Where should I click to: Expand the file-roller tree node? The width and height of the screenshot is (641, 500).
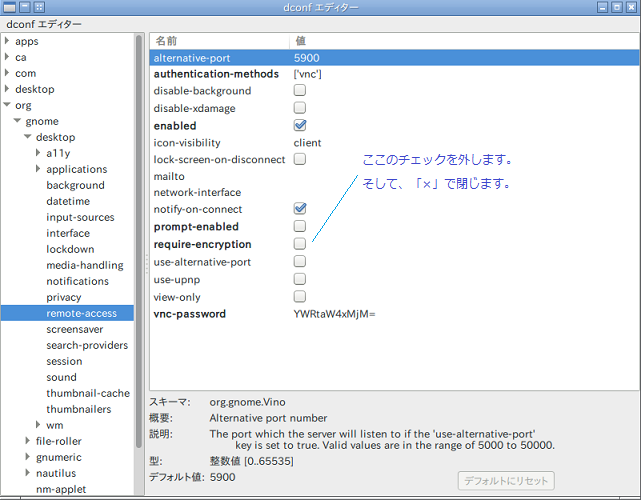(x=28, y=440)
